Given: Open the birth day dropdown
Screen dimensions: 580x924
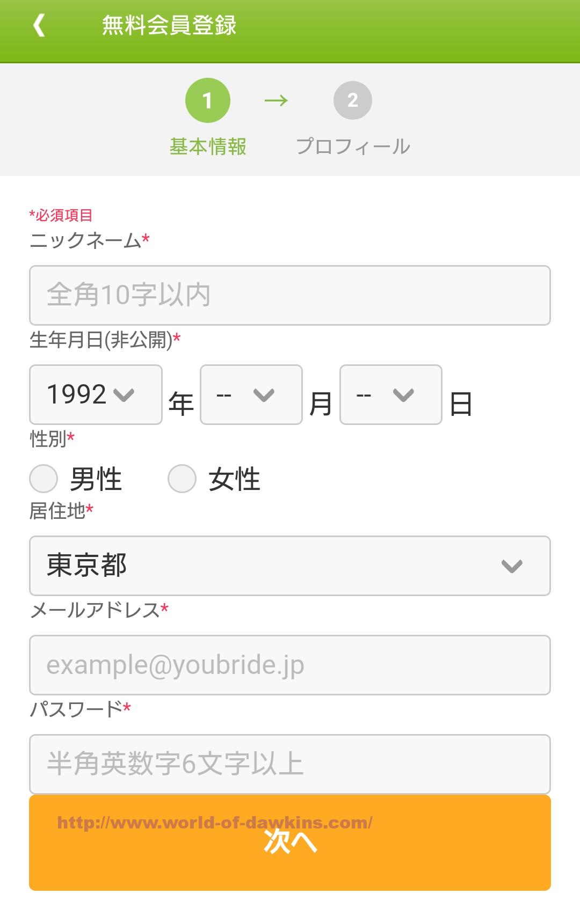Looking at the screenshot, I should (391, 395).
